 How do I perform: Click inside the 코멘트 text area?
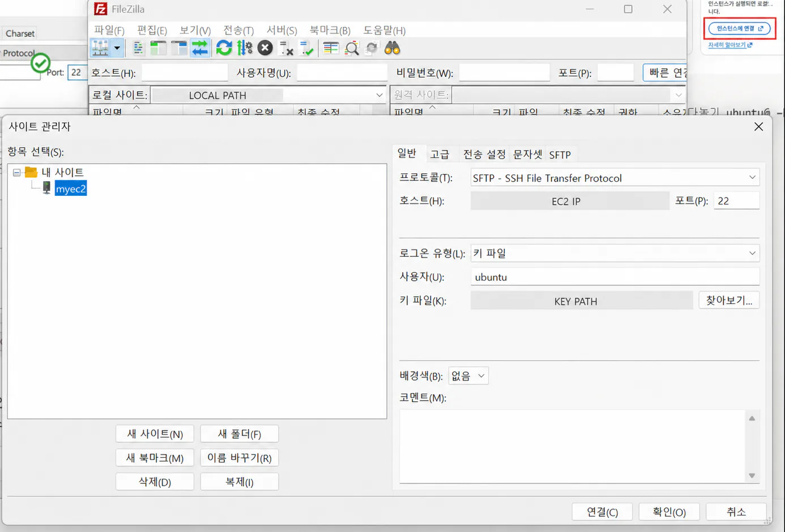click(x=572, y=447)
